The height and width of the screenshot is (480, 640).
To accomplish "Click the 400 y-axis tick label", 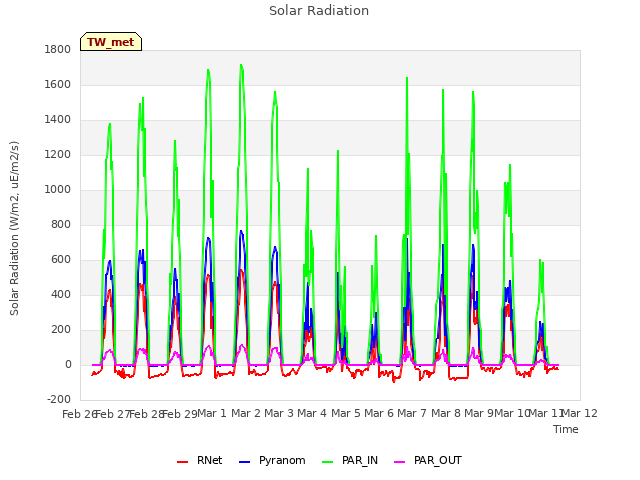I will click(61, 294).
